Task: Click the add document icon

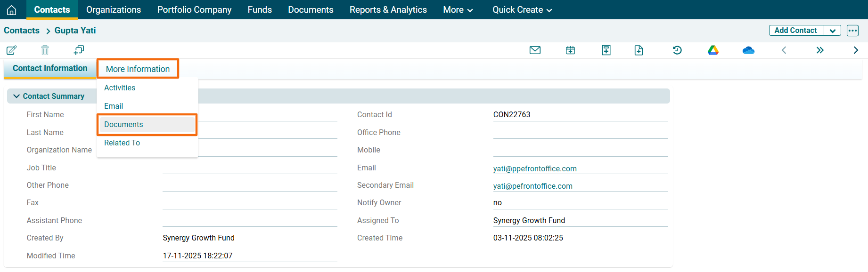Action: pyautogui.click(x=639, y=50)
